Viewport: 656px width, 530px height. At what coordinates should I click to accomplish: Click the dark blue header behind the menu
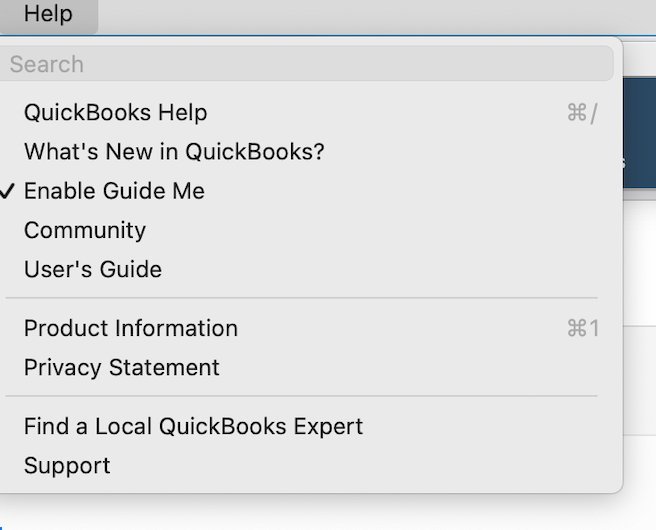tap(639, 140)
